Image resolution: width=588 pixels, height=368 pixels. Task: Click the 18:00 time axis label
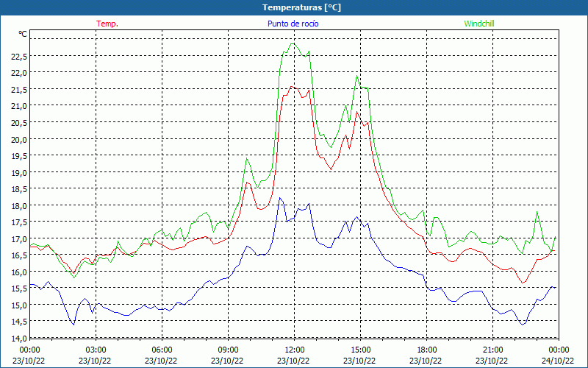427,350
